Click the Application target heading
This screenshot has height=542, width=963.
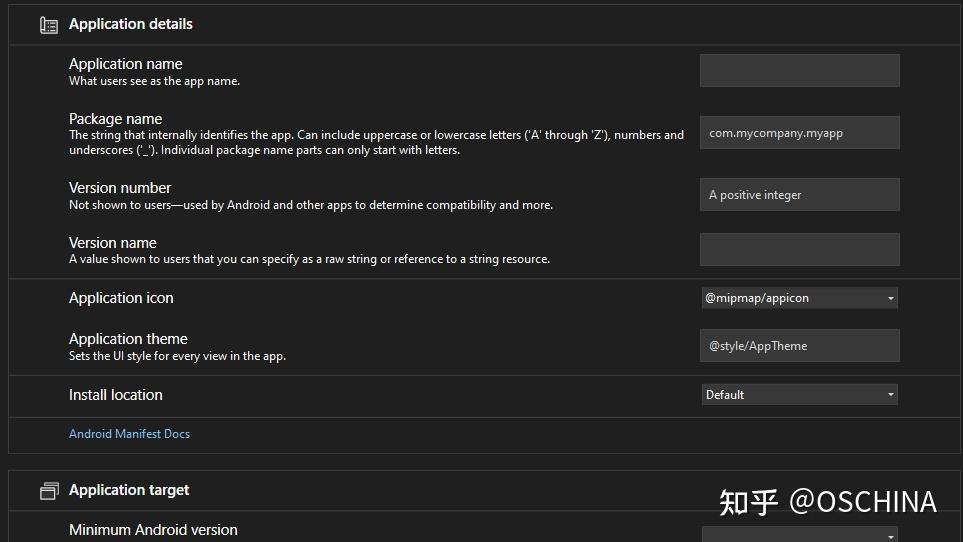point(129,490)
